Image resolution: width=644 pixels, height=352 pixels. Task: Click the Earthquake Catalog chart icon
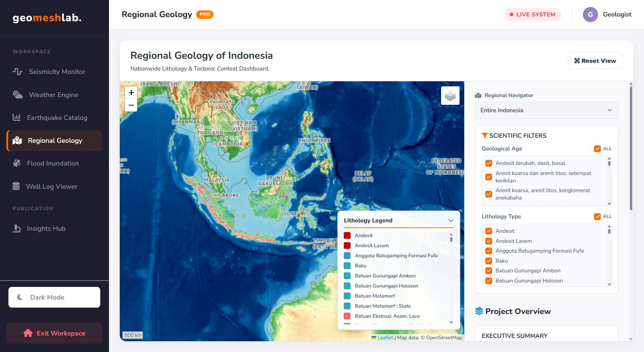(16, 118)
